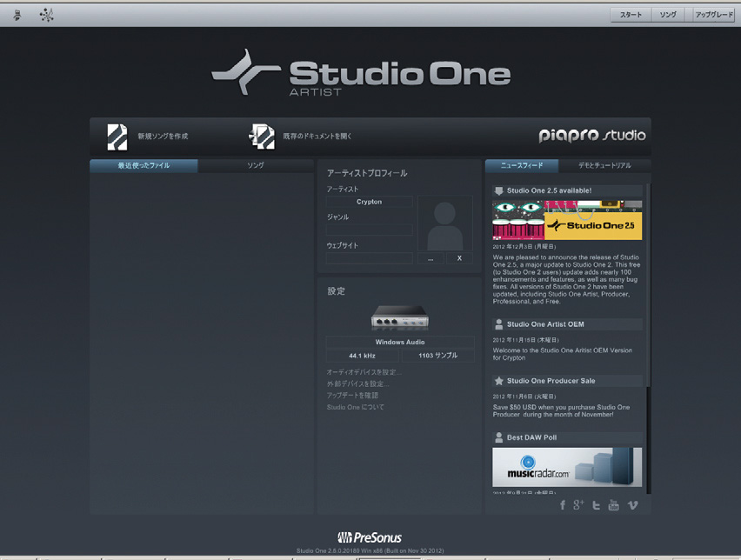Switch to the ソング tab
This screenshot has width=741, height=560.
click(257, 164)
